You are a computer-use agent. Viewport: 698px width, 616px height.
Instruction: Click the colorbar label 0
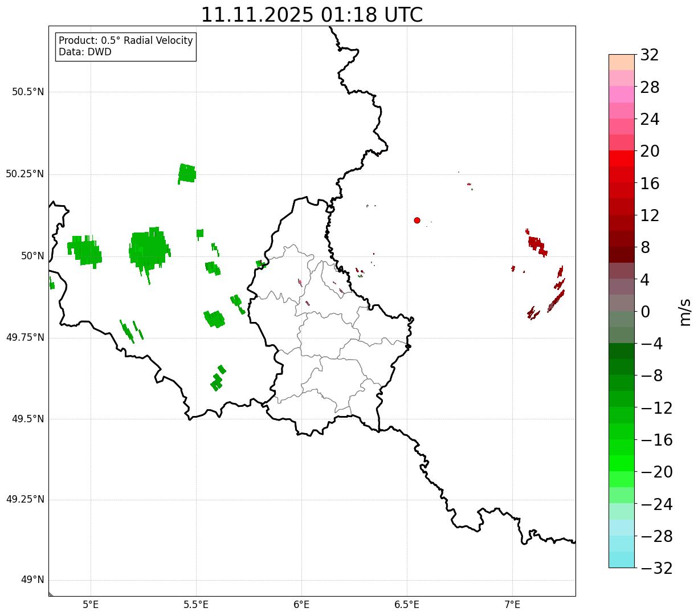point(645,312)
